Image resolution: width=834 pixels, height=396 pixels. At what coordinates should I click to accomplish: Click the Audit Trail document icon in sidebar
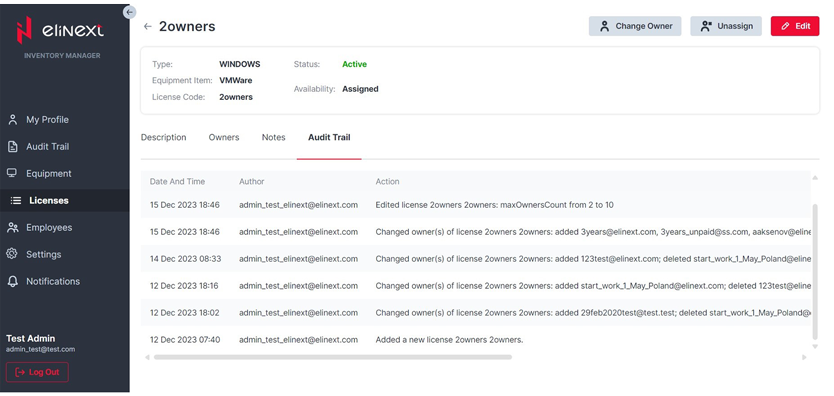[x=13, y=147]
